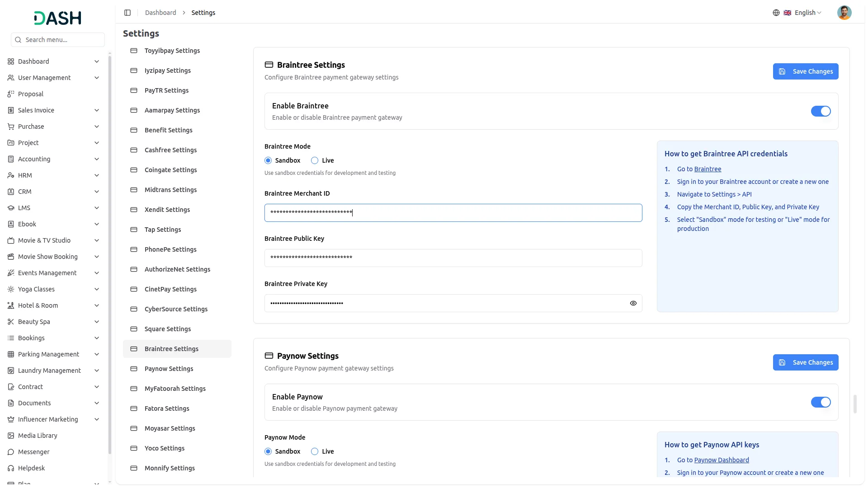Click the Hotel & Room icon
The image size is (868, 488).
(x=11, y=305)
